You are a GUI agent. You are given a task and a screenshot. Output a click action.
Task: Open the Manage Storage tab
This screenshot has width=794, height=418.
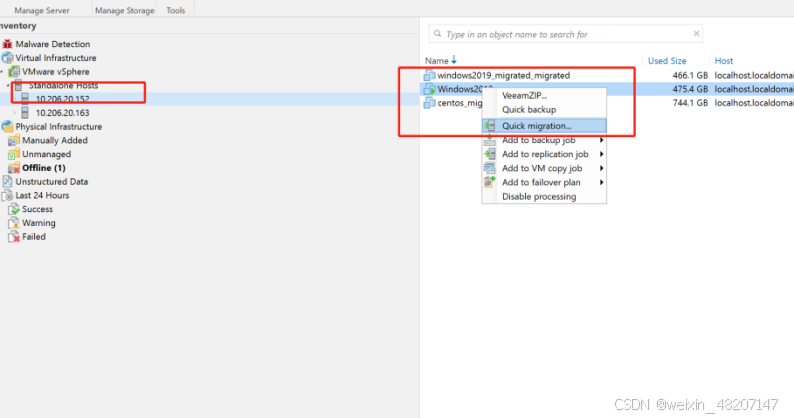pos(125,10)
